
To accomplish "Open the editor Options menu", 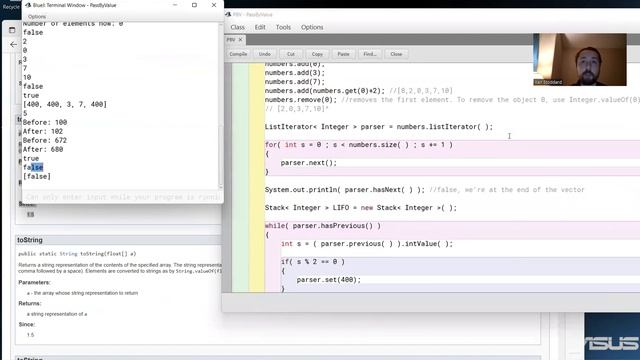I will [x=312, y=27].
